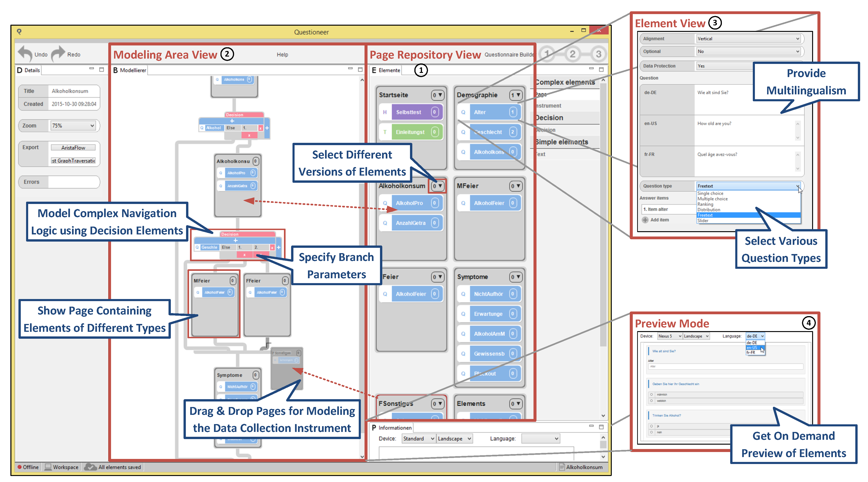Click plus icon on lower Decision element
The height and width of the screenshot is (482, 868).
point(235,240)
